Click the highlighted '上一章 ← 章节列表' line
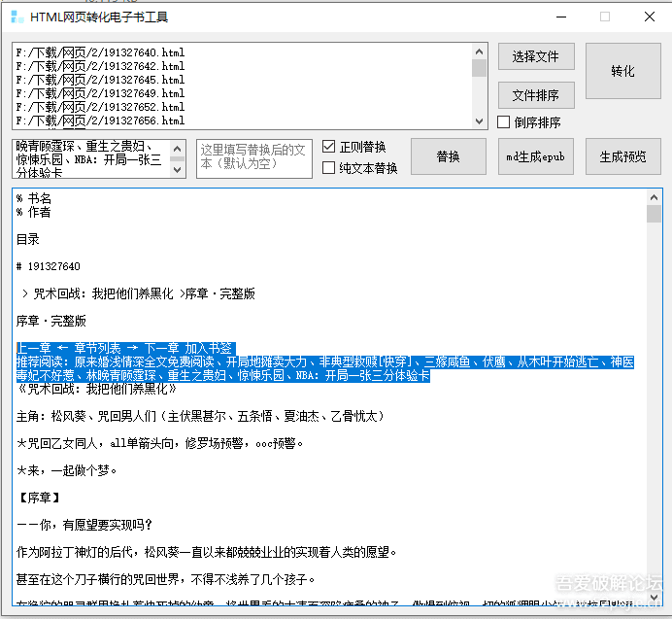This screenshot has width=672, height=619. point(126,348)
